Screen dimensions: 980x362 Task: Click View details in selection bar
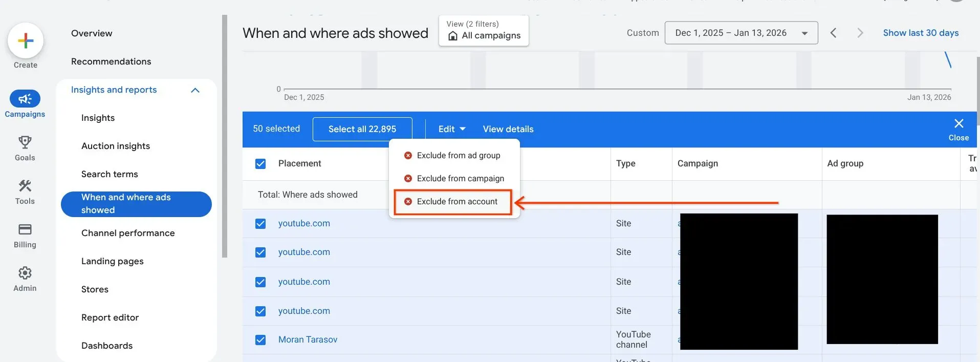pos(508,129)
